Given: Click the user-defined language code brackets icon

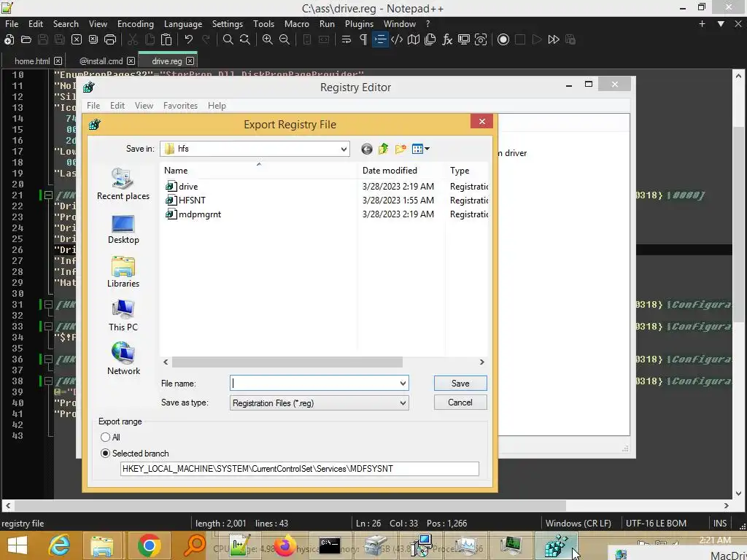Looking at the screenshot, I should [x=396, y=39].
